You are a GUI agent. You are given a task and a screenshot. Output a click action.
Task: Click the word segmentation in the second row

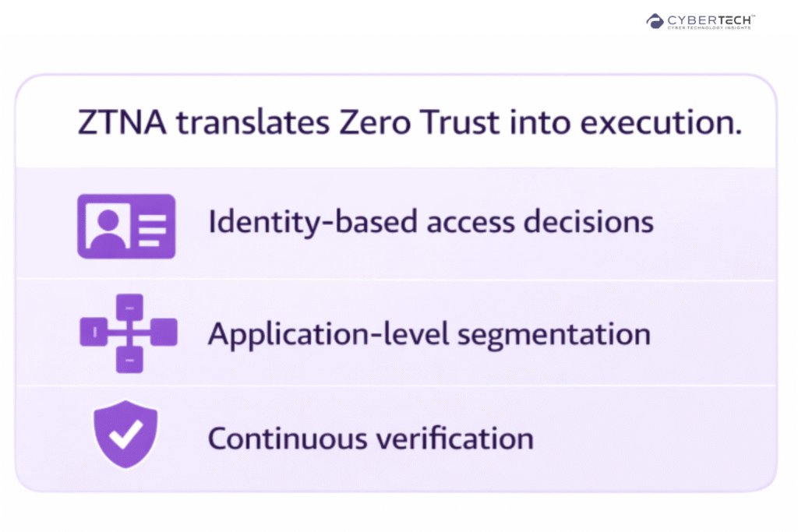pyautogui.click(x=553, y=335)
